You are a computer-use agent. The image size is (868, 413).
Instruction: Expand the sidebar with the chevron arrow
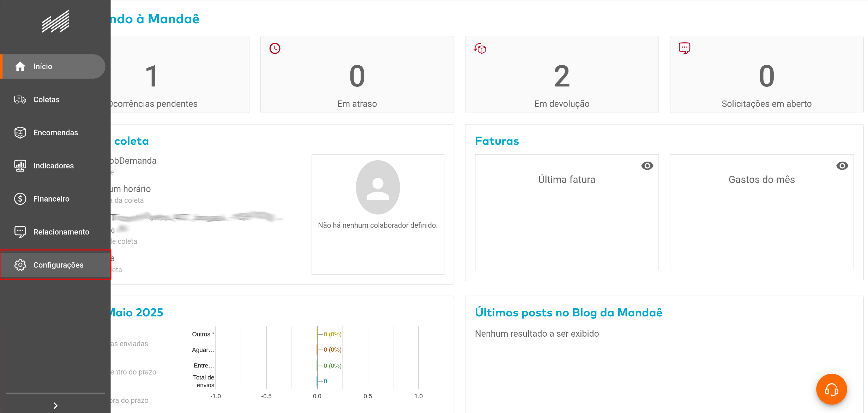click(x=55, y=405)
